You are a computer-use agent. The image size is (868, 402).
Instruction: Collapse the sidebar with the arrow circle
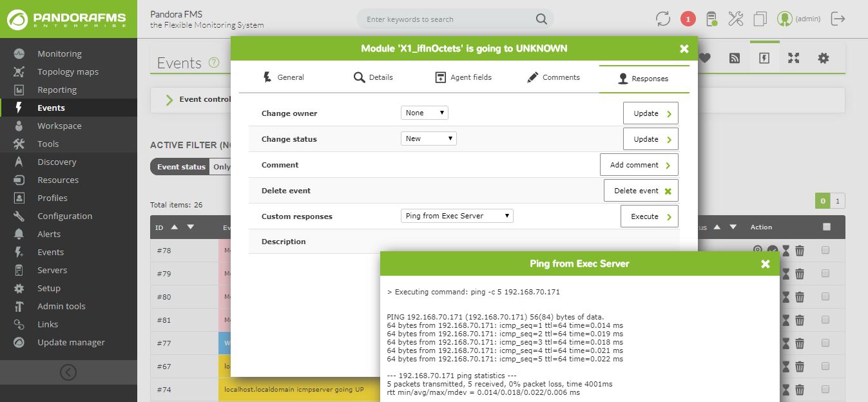tap(68, 372)
